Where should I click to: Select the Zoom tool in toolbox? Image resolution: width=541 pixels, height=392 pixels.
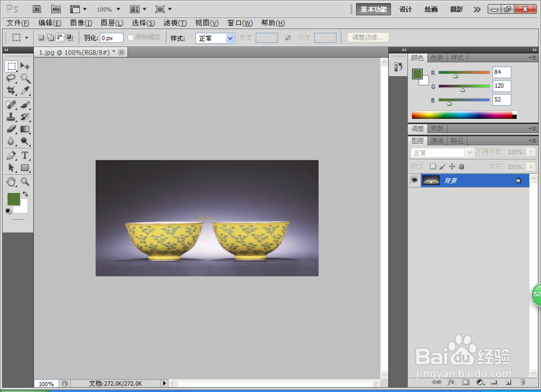(25, 181)
